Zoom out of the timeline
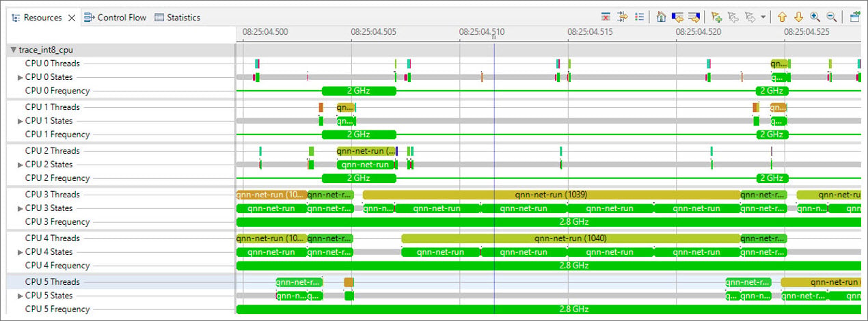This screenshot has width=868, height=321. point(832,17)
